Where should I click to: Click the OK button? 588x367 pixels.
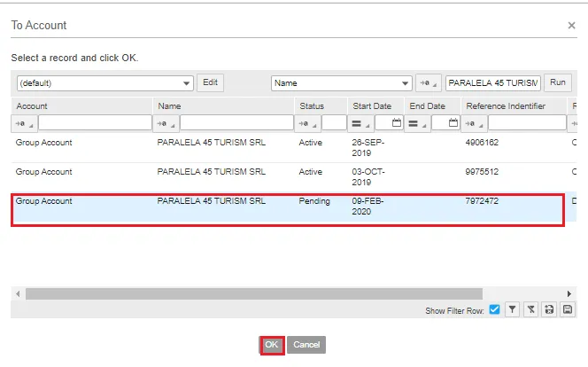[272, 345]
